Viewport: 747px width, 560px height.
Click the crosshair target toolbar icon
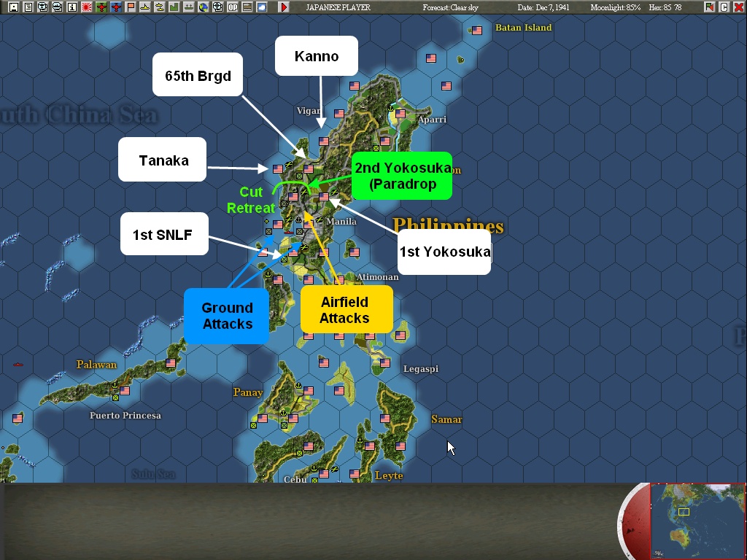[218, 7]
